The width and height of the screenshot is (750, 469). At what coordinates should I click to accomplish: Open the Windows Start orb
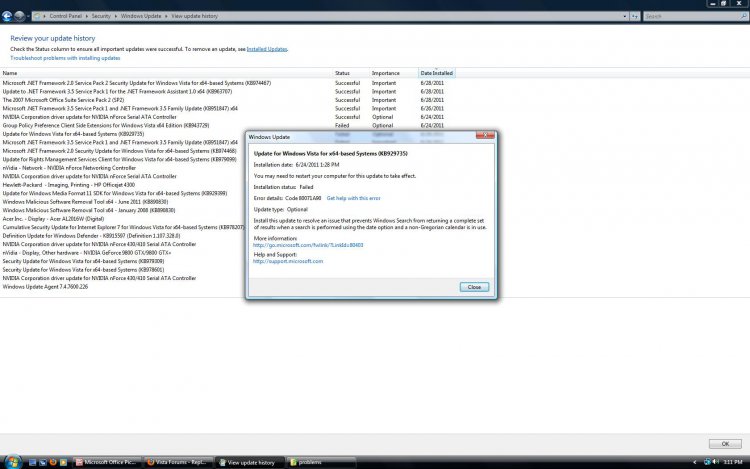(x=12, y=462)
